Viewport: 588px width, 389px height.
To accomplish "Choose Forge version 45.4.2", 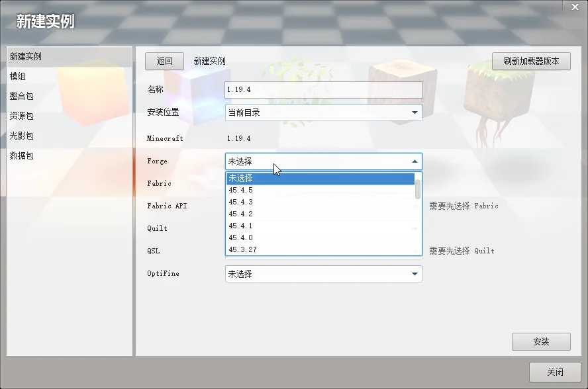I will click(x=320, y=214).
